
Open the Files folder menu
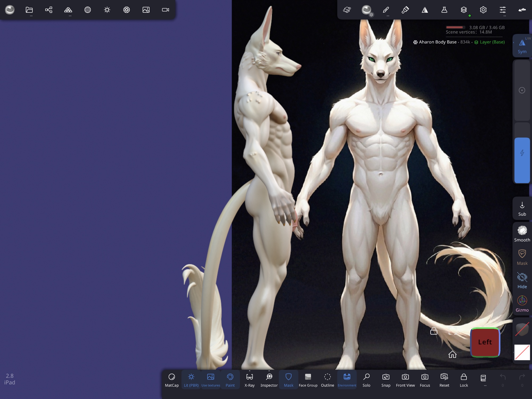29,10
